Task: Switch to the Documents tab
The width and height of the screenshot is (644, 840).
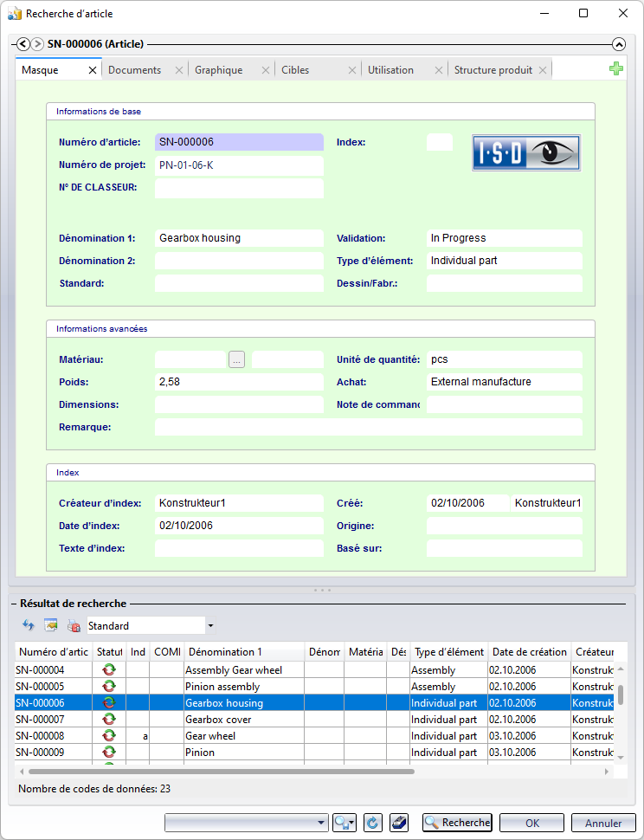Action: click(135, 70)
